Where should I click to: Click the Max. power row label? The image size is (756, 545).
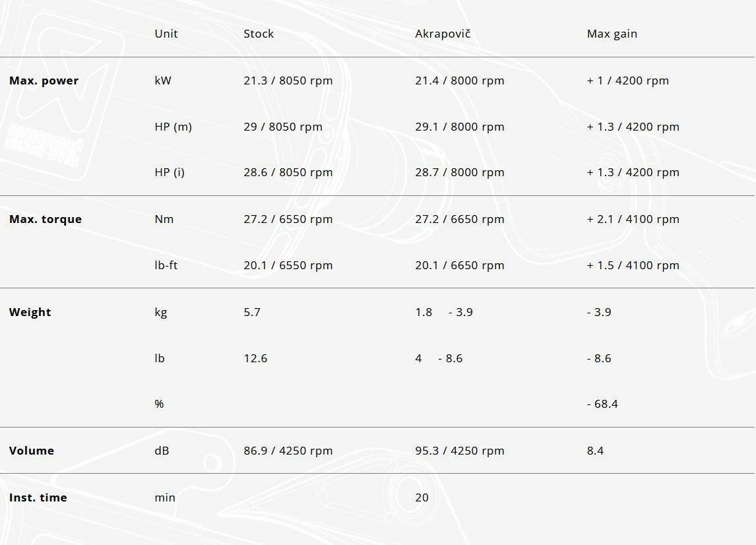point(44,80)
